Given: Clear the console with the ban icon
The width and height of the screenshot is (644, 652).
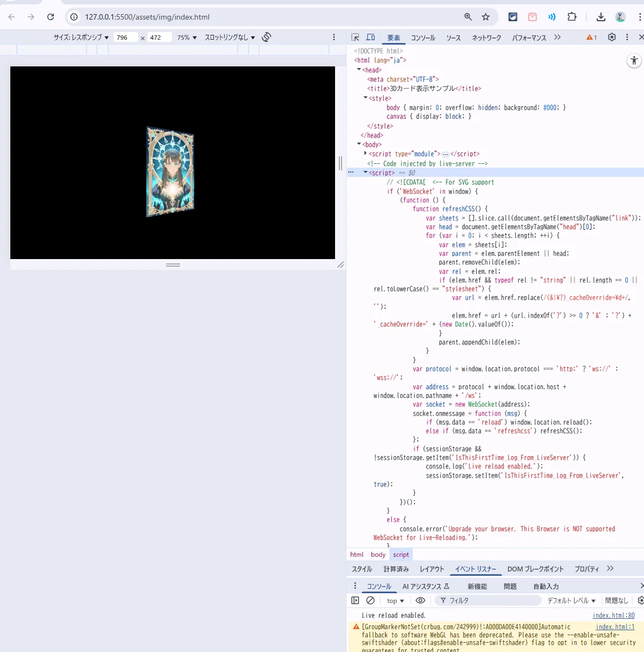Looking at the screenshot, I should click(370, 600).
